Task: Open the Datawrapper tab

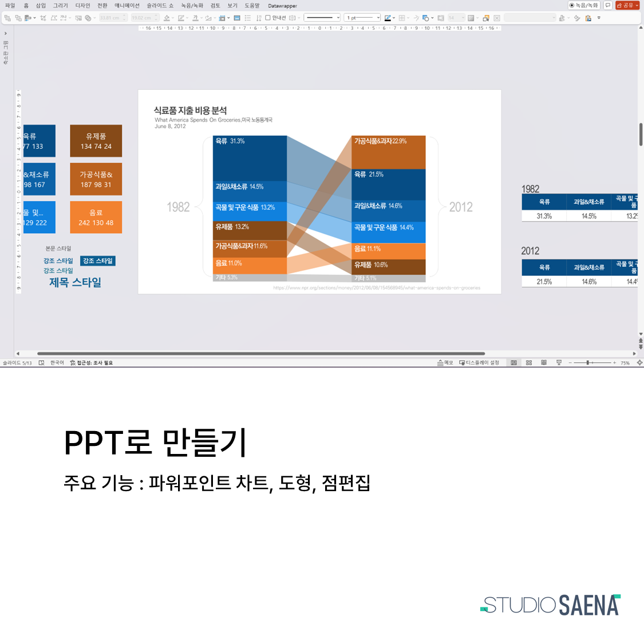Action: click(283, 6)
